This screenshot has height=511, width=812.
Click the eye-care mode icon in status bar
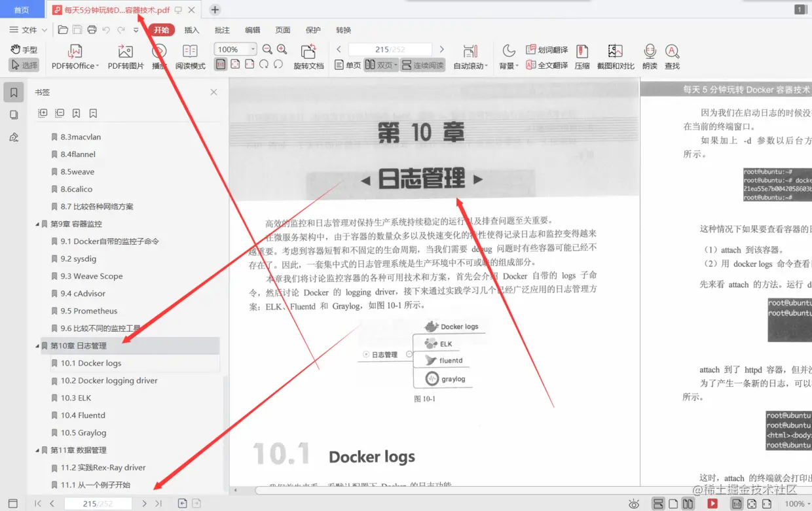coord(634,504)
